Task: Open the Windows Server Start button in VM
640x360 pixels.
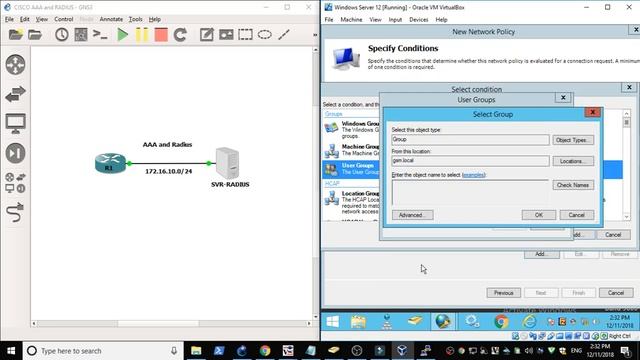Action: pyautogui.click(x=332, y=322)
